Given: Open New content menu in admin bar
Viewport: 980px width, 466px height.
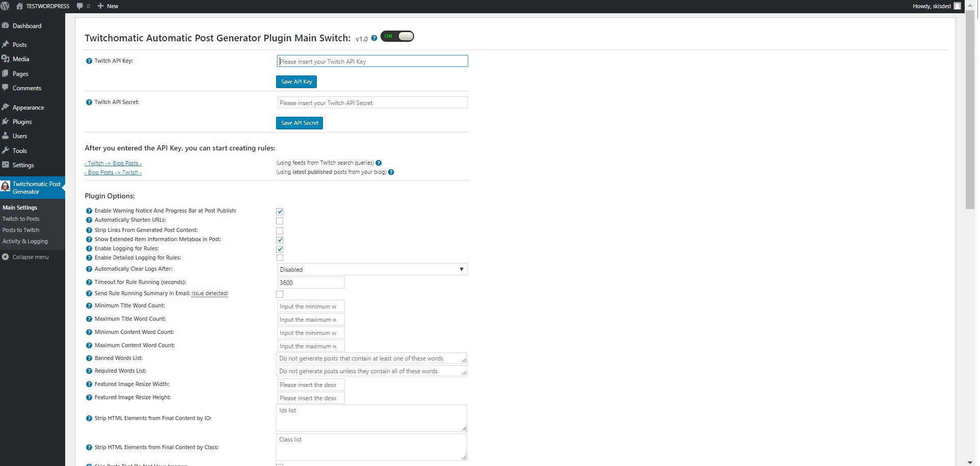Looking at the screenshot, I should (x=107, y=6).
